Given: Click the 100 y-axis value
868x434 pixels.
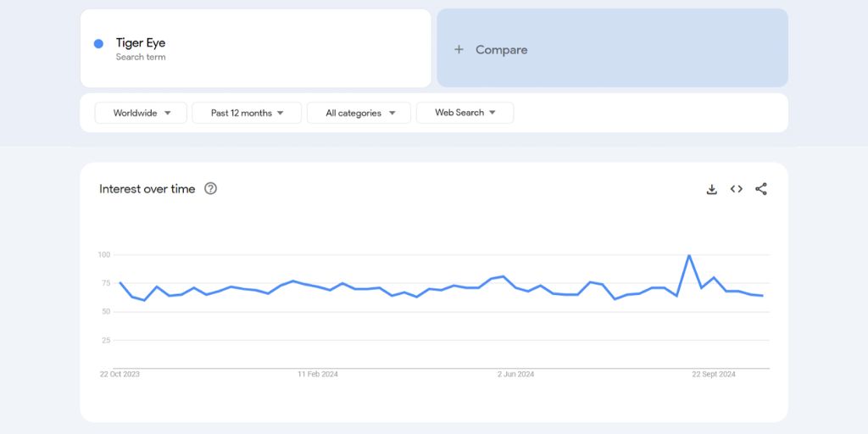Looking at the screenshot, I should 104,255.
